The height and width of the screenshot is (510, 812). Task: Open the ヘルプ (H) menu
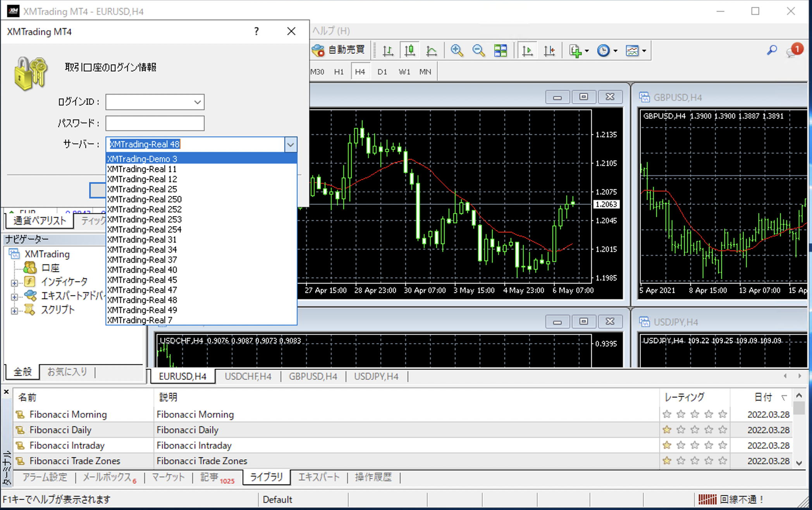[x=331, y=31]
